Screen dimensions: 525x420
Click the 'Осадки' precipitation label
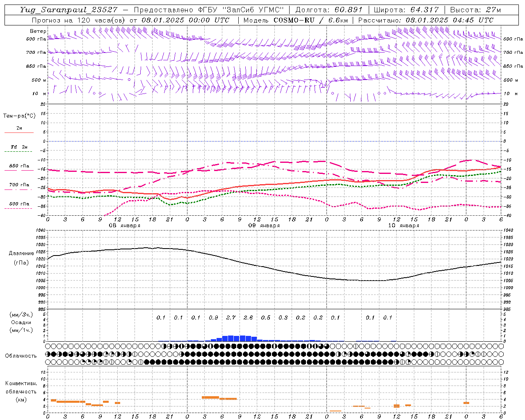coord(21,322)
